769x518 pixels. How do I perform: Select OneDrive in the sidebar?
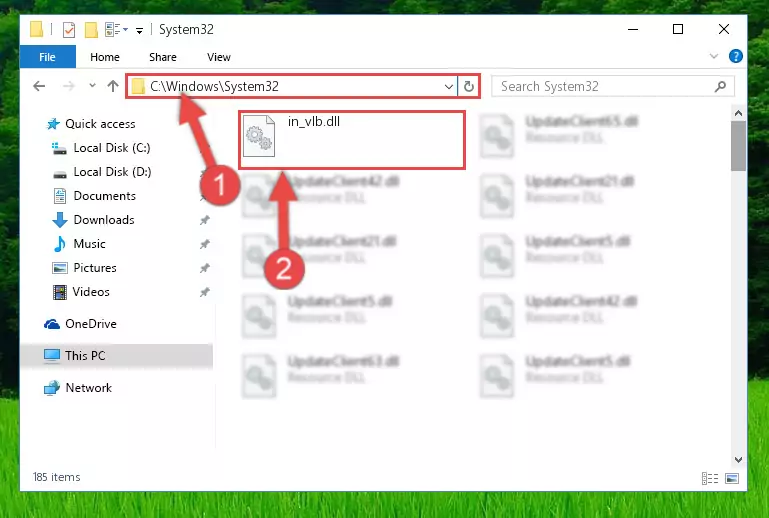pos(91,324)
